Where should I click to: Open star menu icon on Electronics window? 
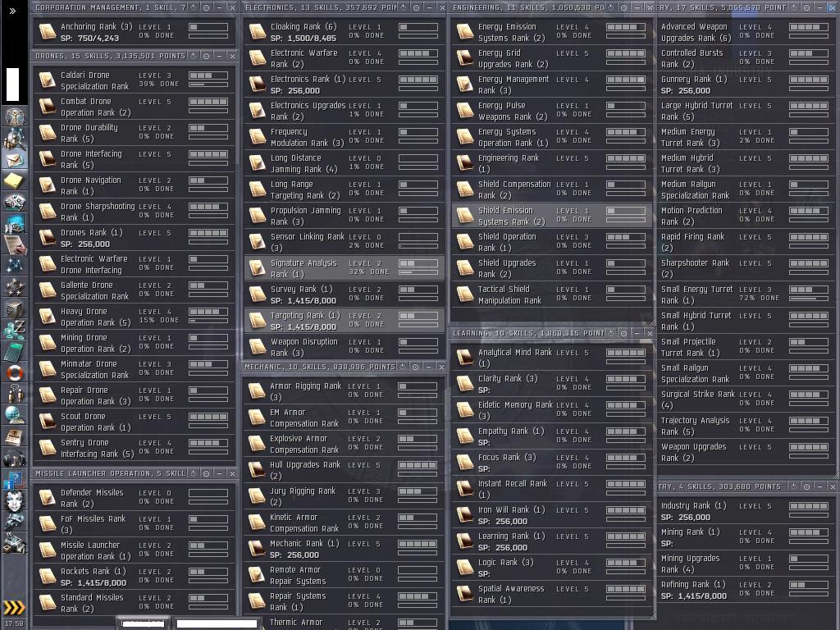tap(404, 7)
